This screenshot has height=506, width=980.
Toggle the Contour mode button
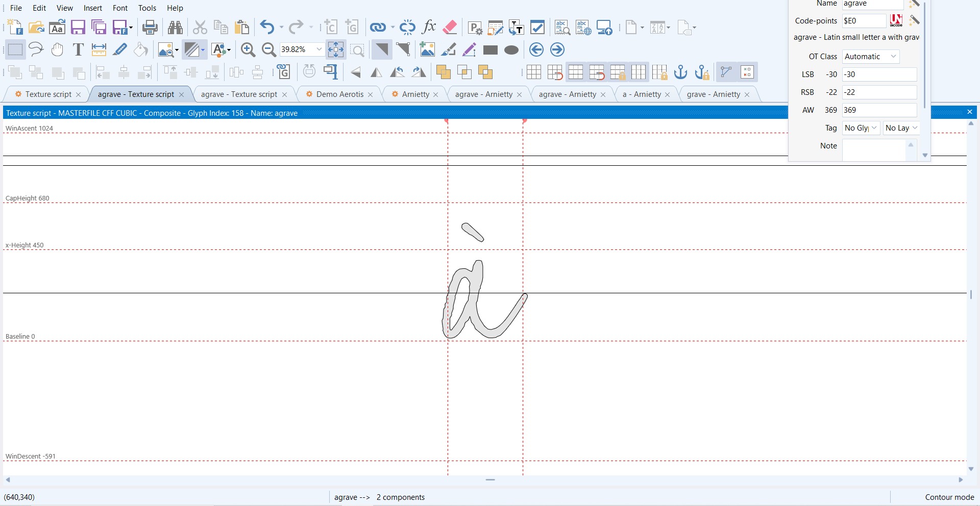point(381,49)
